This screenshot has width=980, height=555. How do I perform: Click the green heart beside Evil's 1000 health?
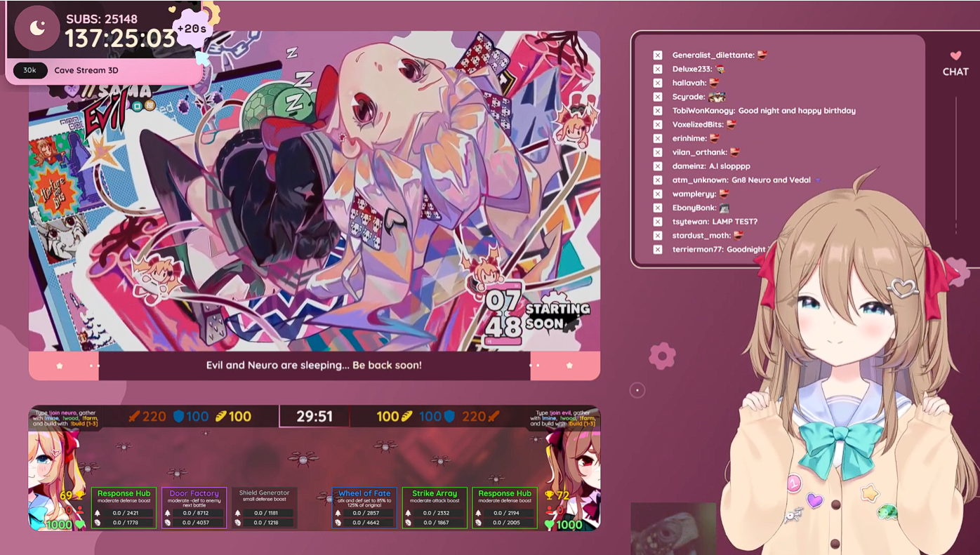(x=549, y=524)
